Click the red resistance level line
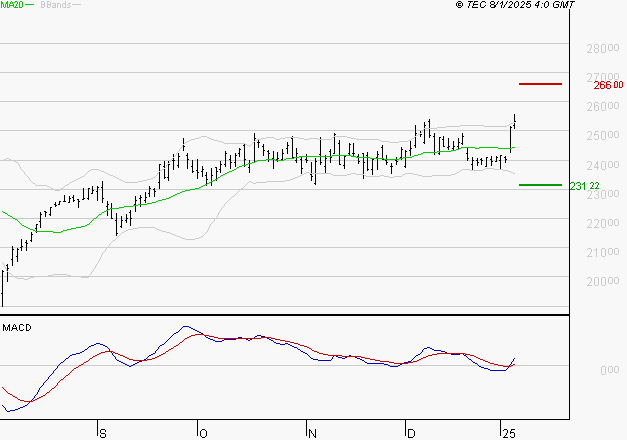The image size is (627, 440). point(540,84)
